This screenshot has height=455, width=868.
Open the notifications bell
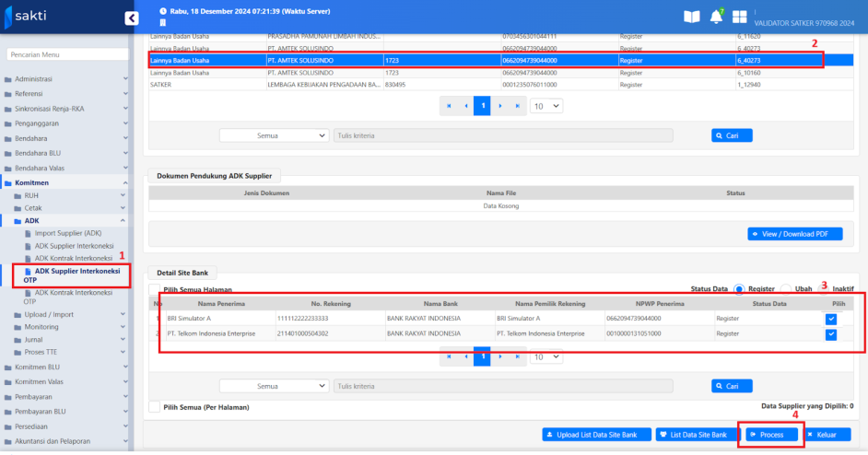[x=716, y=17]
